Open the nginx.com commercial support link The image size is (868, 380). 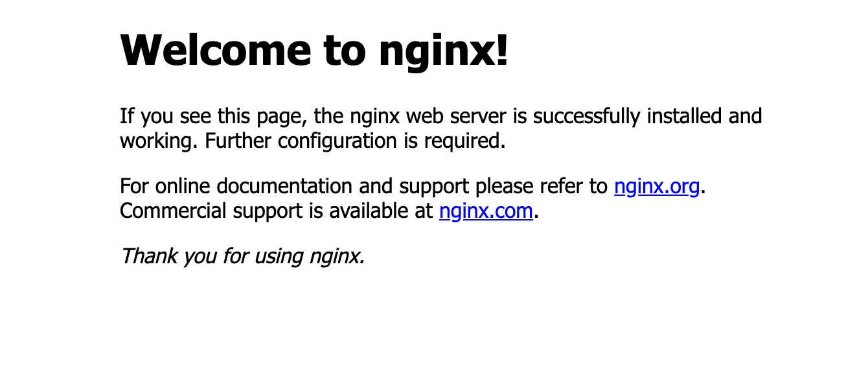coord(486,211)
